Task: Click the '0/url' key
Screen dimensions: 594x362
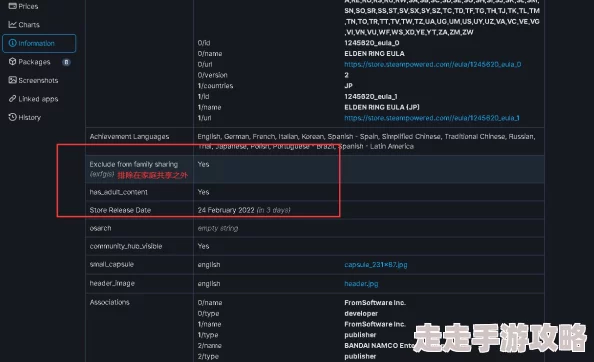Action: pyautogui.click(x=205, y=64)
